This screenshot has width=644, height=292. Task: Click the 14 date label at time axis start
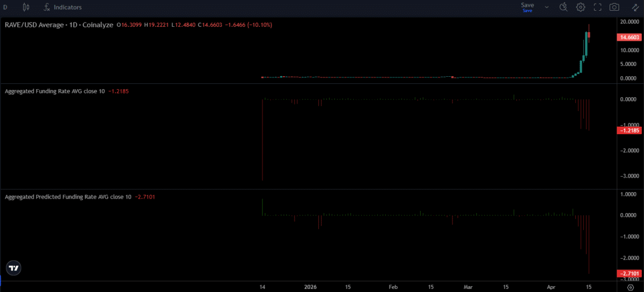(262, 287)
